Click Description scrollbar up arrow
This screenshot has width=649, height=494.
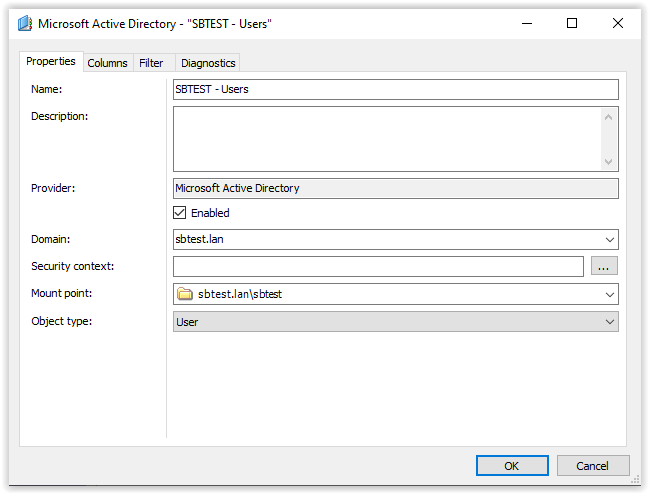608,118
